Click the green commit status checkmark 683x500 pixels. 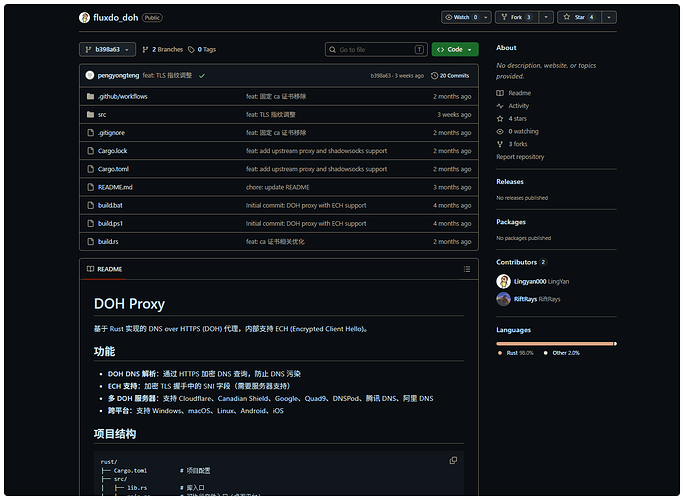click(x=202, y=76)
